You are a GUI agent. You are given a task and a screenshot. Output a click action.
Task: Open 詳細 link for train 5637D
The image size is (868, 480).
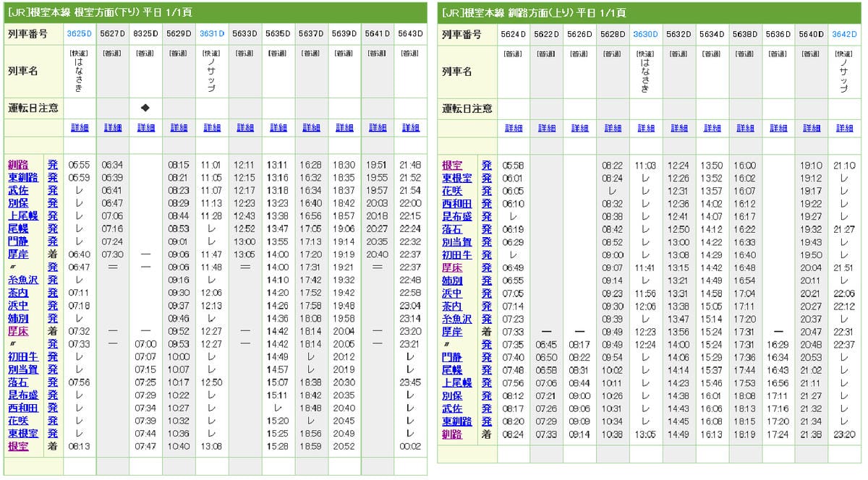[x=311, y=128]
